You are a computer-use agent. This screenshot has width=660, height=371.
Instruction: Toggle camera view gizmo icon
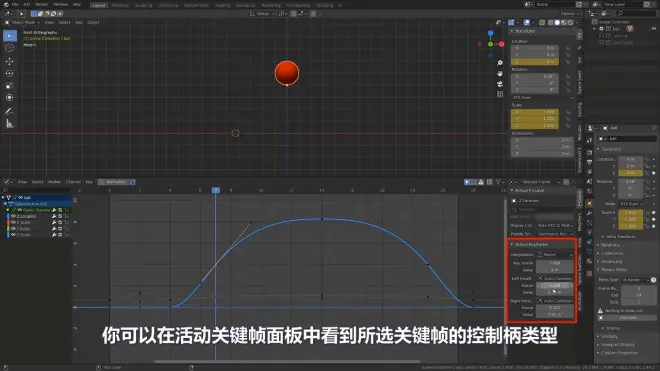(x=500, y=84)
